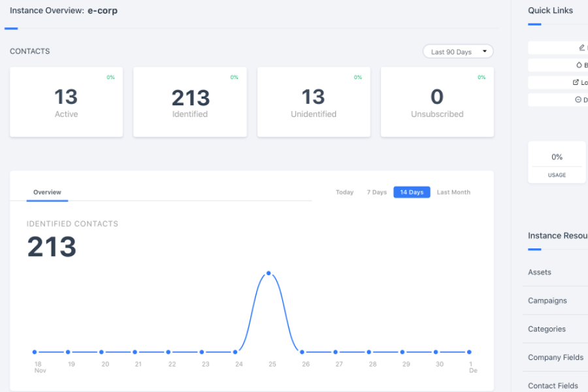Click the chart peak point on Nov 25
588x392 pixels.
click(269, 273)
